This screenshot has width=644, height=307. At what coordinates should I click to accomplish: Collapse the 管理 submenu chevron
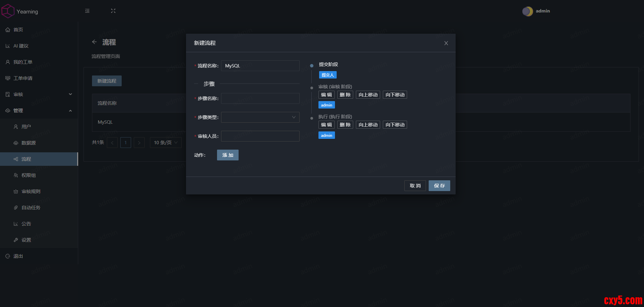coord(70,111)
